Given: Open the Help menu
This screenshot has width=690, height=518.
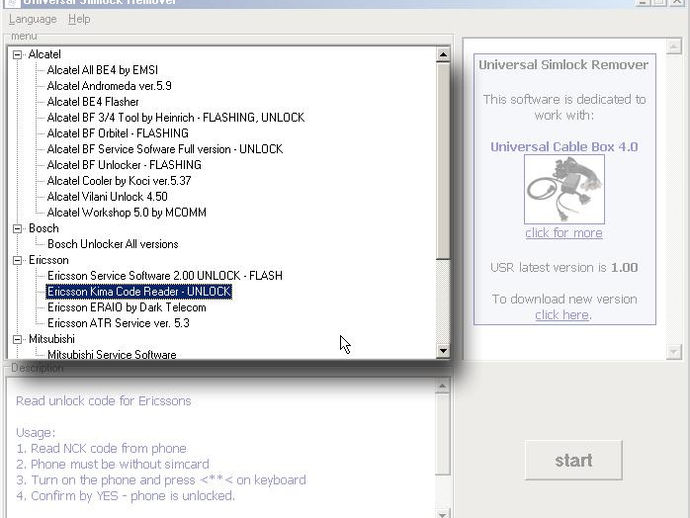Looking at the screenshot, I should tap(79, 19).
